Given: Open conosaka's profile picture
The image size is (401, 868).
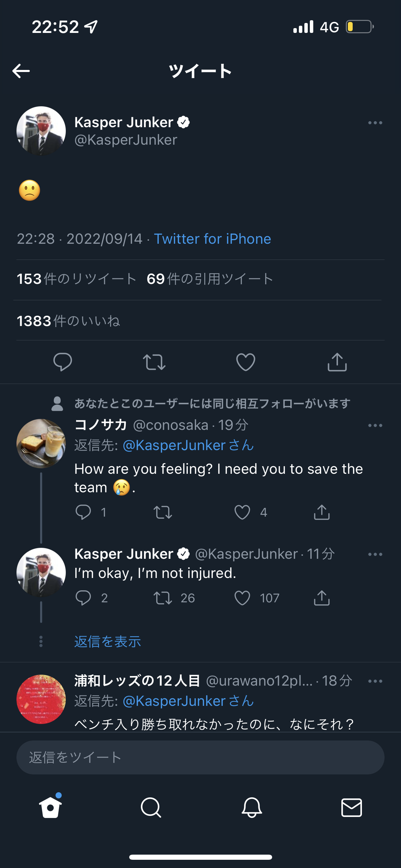Looking at the screenshot, I should [x=41, y=443].
